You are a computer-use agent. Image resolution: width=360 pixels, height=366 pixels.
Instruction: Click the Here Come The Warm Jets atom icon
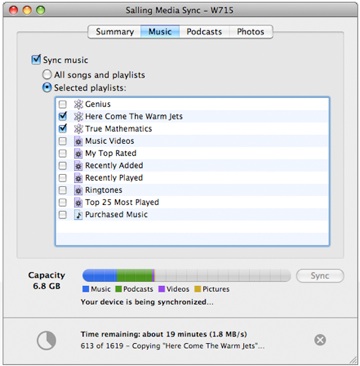tap(78, 116)
